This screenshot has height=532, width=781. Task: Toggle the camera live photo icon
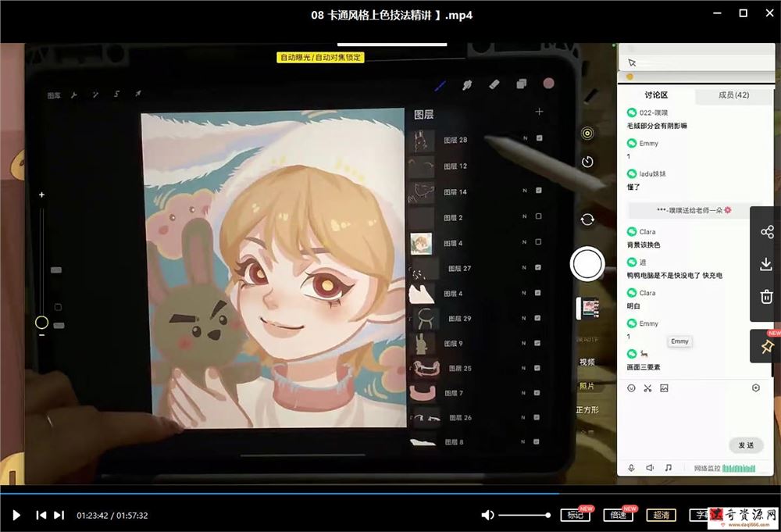(x=587, y=133)
